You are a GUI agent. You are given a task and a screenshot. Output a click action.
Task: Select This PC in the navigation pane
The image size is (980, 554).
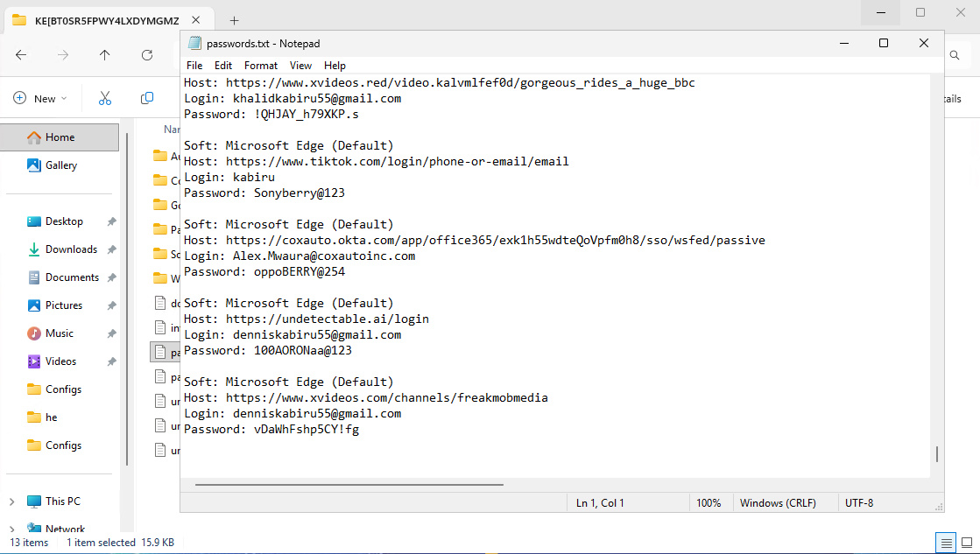click(x=62, y=501)
